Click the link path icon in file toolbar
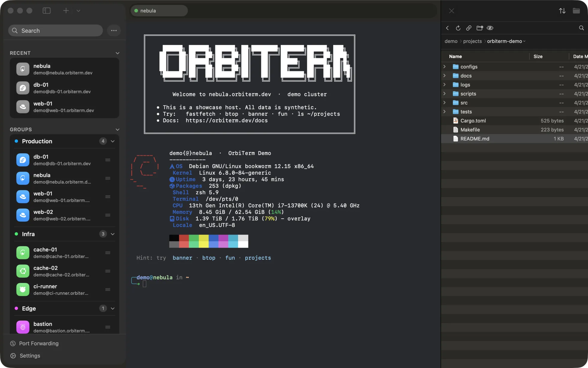The height and width of the screenshot is (368, 588). point(469,28)
